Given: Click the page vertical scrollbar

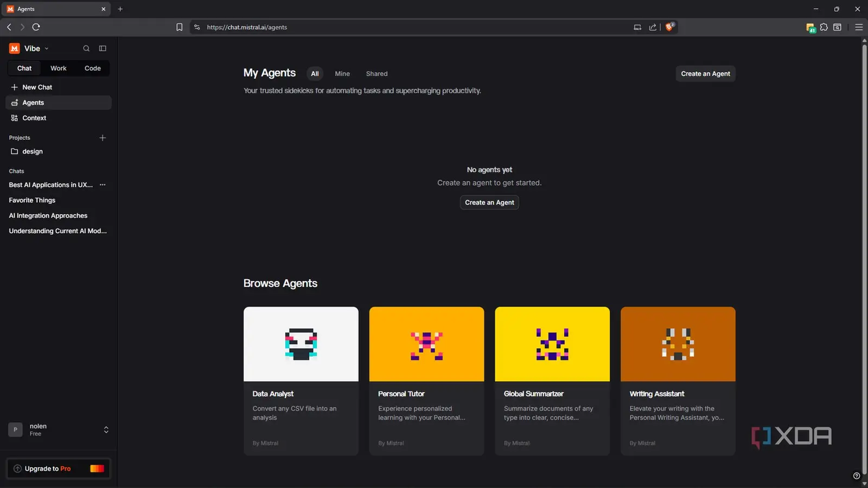Looking at the screenshot, I should point(864,260).
